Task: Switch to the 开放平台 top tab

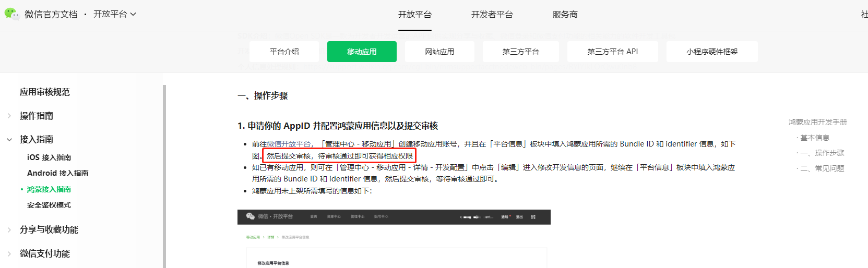Action: (x=415, y=15)
